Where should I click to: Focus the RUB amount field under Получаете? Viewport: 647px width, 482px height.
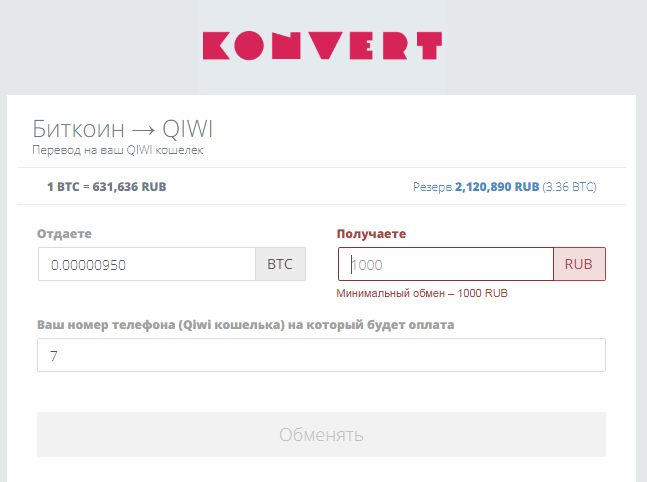446,264
